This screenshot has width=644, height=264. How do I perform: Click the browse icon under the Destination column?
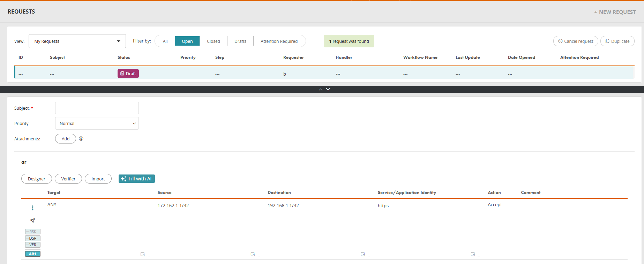tap(363, 255)
